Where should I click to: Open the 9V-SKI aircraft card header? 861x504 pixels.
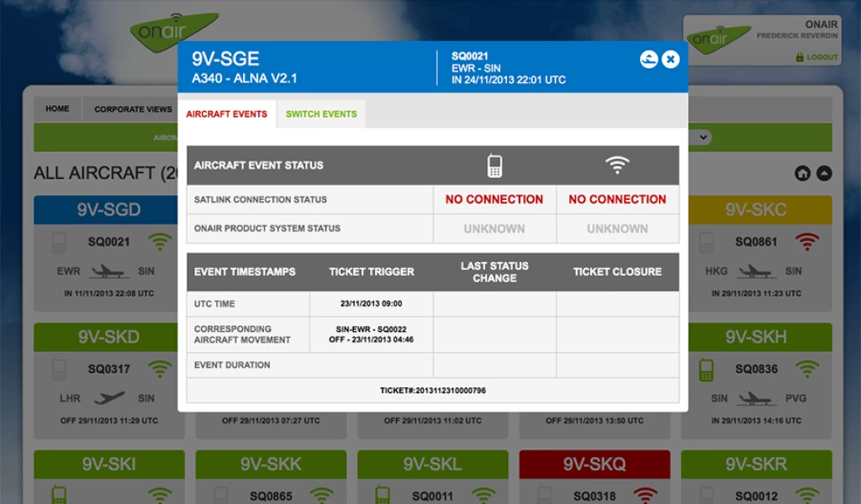point(109,465)
